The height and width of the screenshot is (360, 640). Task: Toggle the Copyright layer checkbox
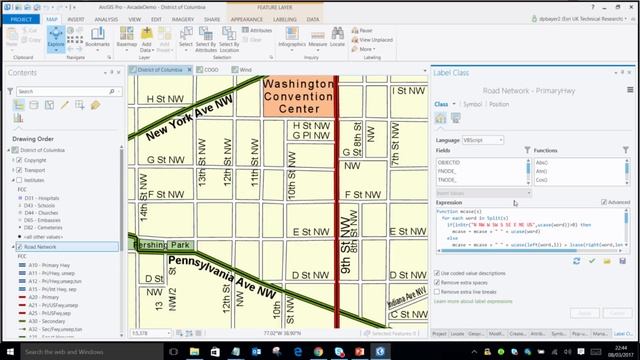click(x=19, y=160)
